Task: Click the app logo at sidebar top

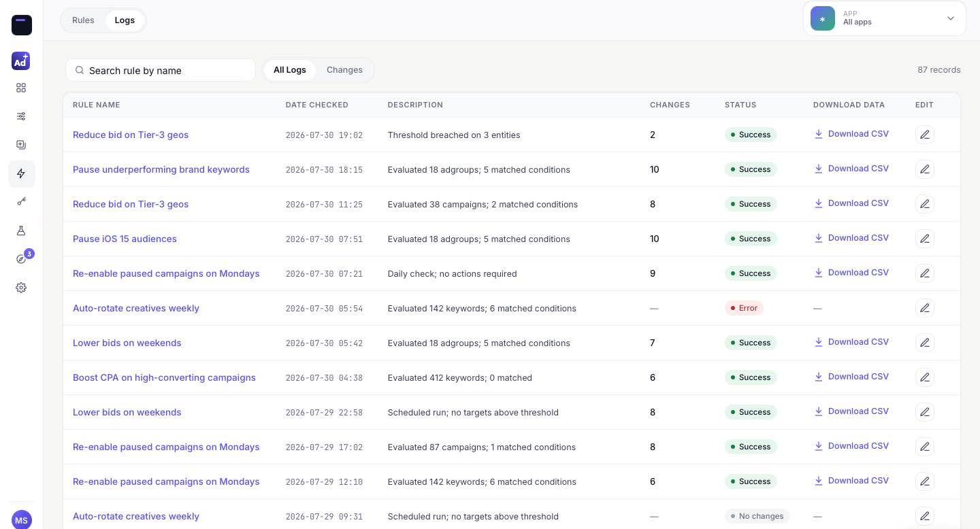Action: 22,25
